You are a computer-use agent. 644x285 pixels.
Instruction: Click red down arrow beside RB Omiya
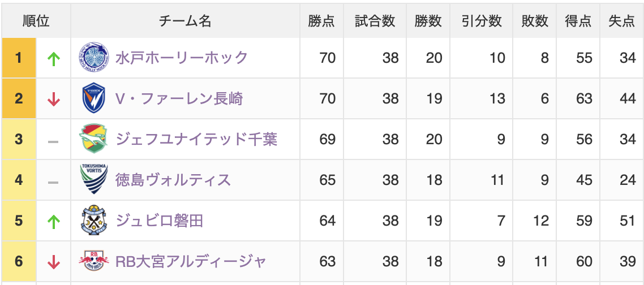click(x=54, y=262)
